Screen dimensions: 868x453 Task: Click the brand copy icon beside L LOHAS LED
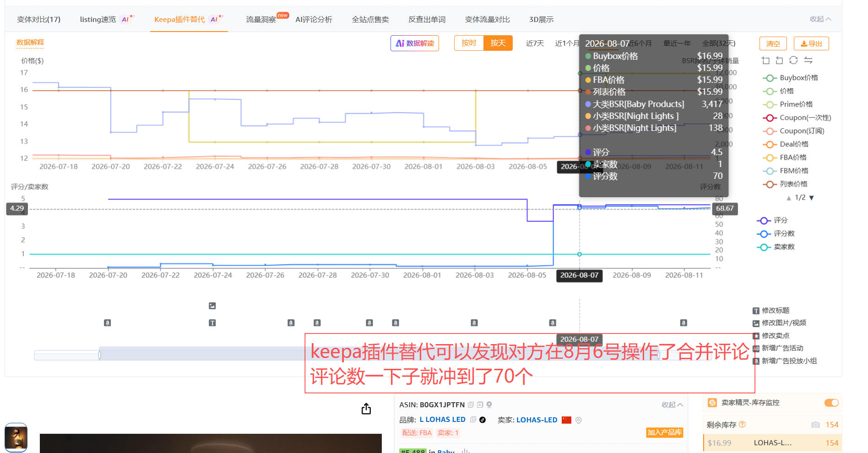pos(473,420)
